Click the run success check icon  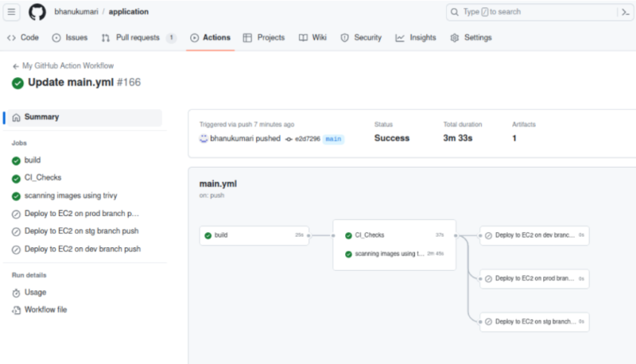click(17, 83)
